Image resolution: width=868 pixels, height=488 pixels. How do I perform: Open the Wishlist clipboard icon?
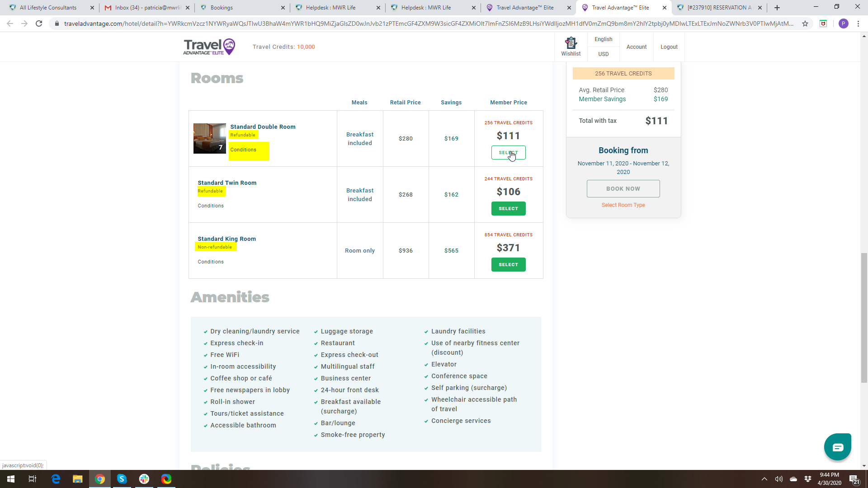[571, 43]
